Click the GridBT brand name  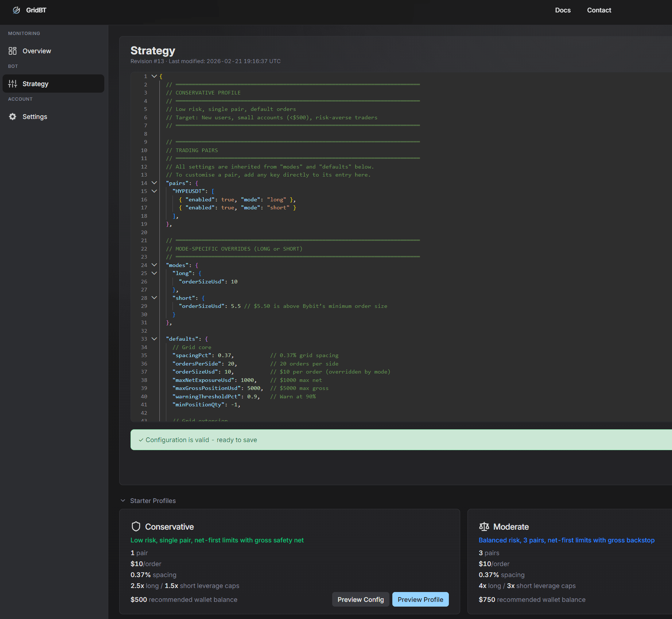coord(36,10)
